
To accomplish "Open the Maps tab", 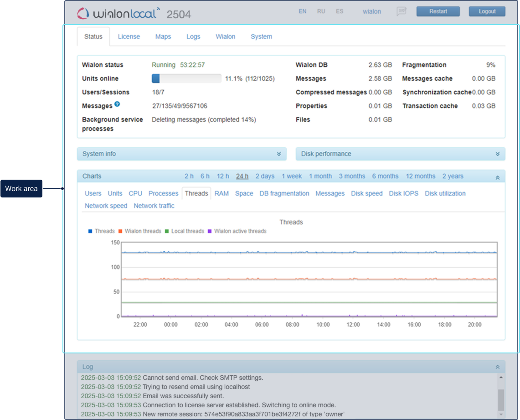I will pyautogui.click(x=163, y=36).
